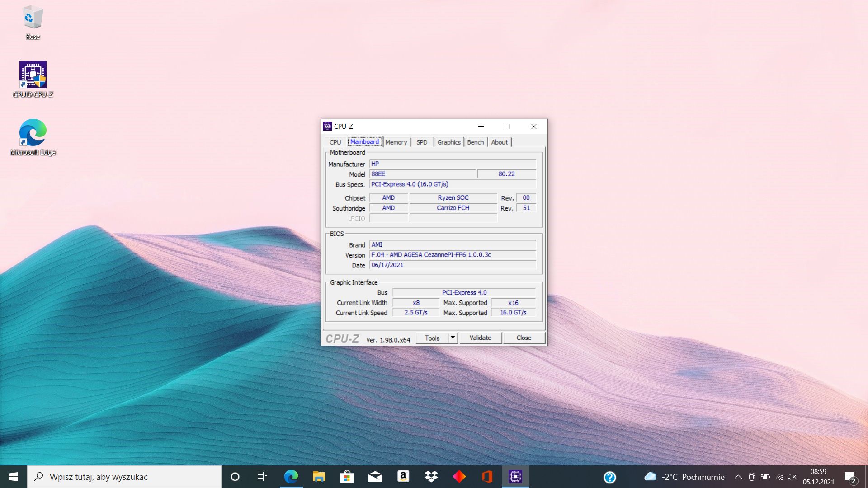Click the Chipset Rev. value 00
The image size is (868, 488).
click(x=526, y=198)
